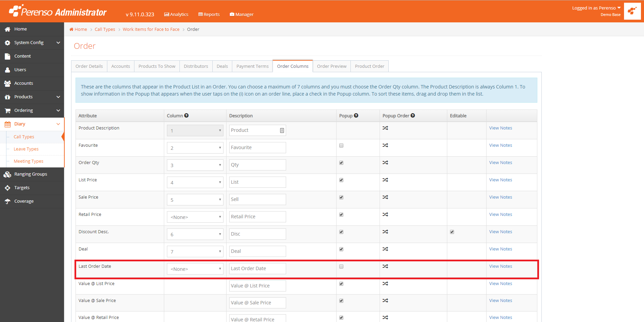Switch to the Order Details tab
The height and width of the screenshot is (322, 644).
[89, 66]
